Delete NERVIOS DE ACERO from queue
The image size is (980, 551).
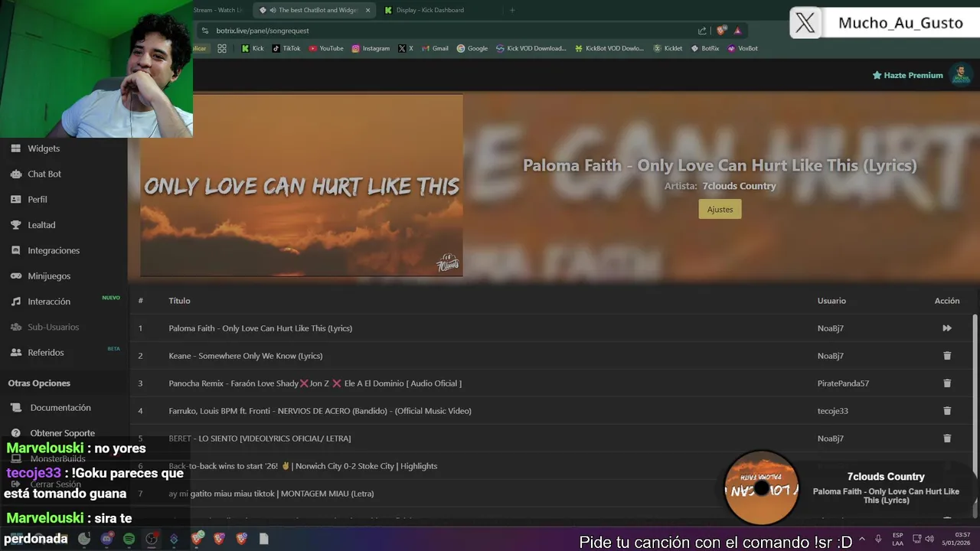click(x=947, y=411)
